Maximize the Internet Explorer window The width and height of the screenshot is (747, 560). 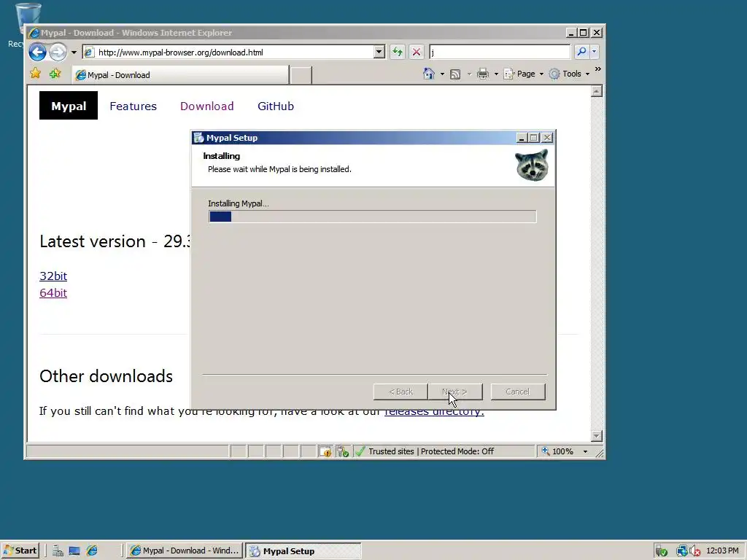tap(584, 33)
